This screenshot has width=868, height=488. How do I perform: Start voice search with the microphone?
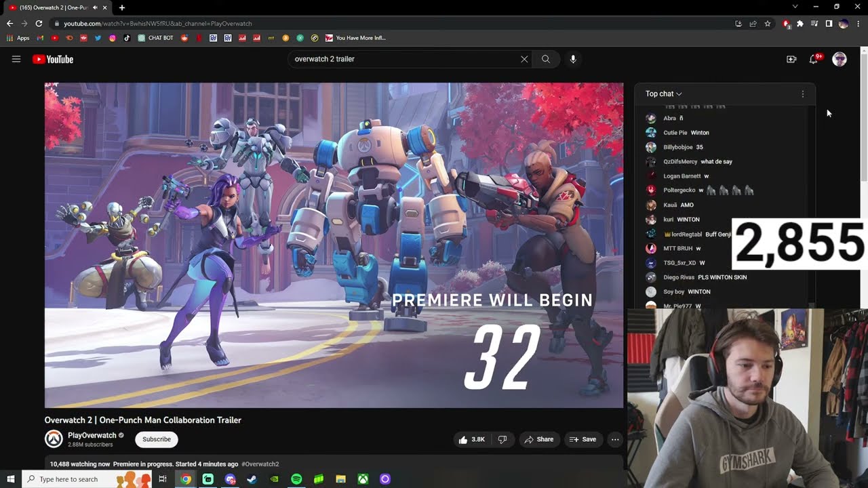tap(573, 59)
